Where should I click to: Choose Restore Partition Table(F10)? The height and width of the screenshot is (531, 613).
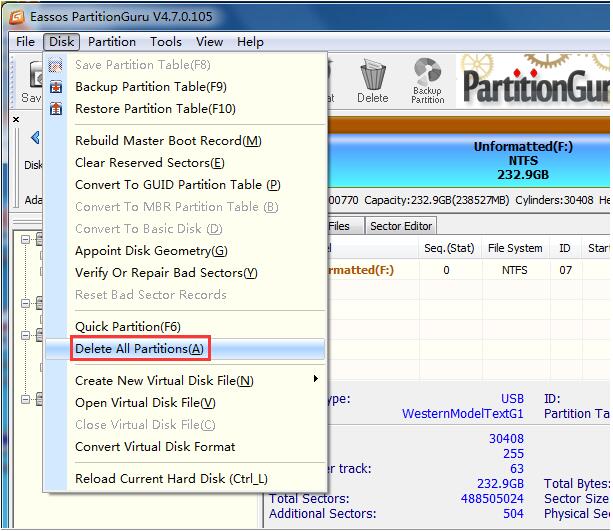click(x=155, y=109)
